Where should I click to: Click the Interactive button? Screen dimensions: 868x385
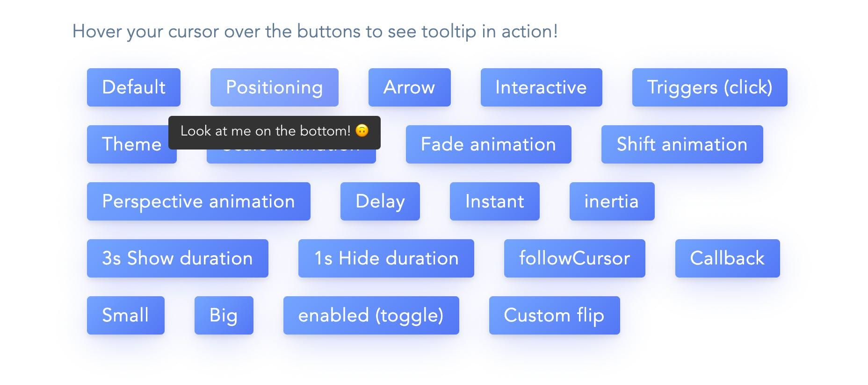pos(541,87)
